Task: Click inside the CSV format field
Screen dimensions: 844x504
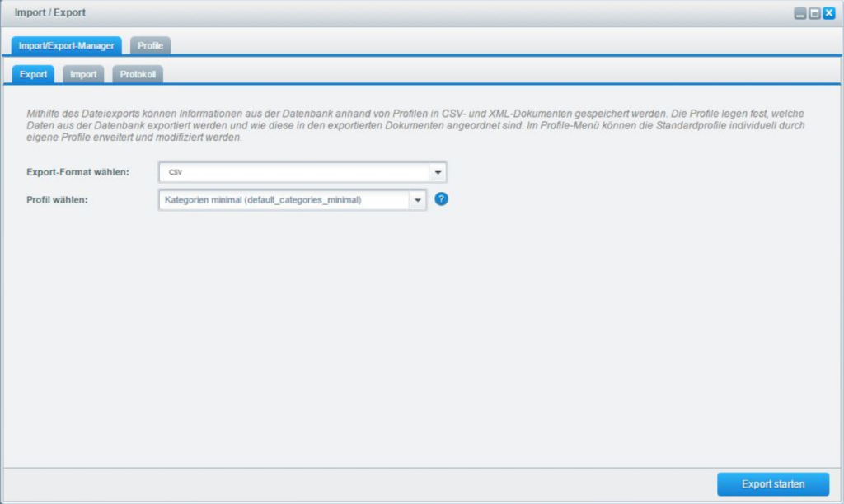Action: tap(288, 171)
